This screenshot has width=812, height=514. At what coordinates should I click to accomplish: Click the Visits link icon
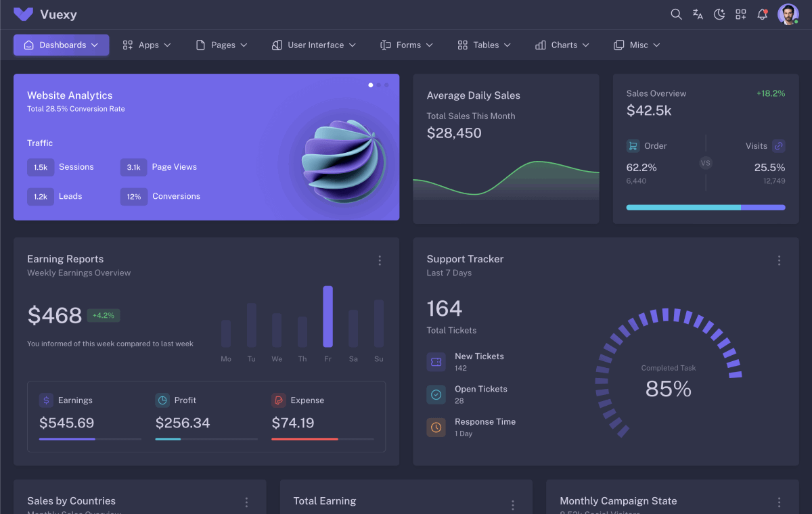coord(778,145)
